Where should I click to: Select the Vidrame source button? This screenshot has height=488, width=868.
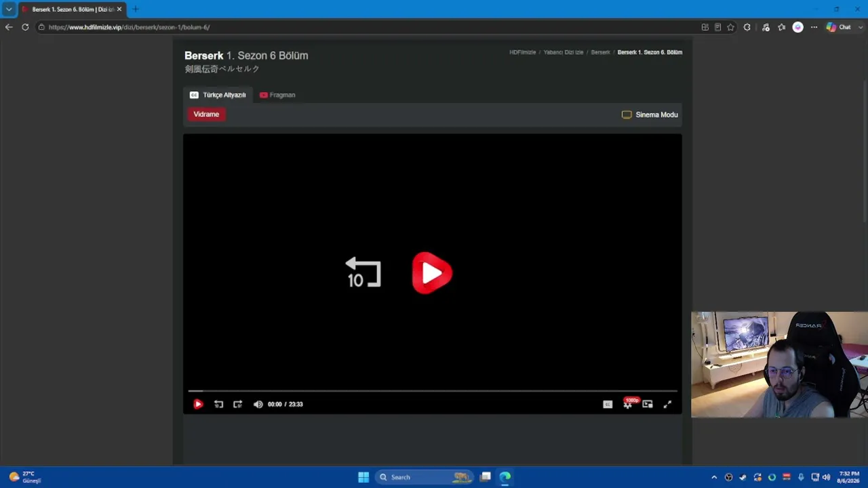206,114
